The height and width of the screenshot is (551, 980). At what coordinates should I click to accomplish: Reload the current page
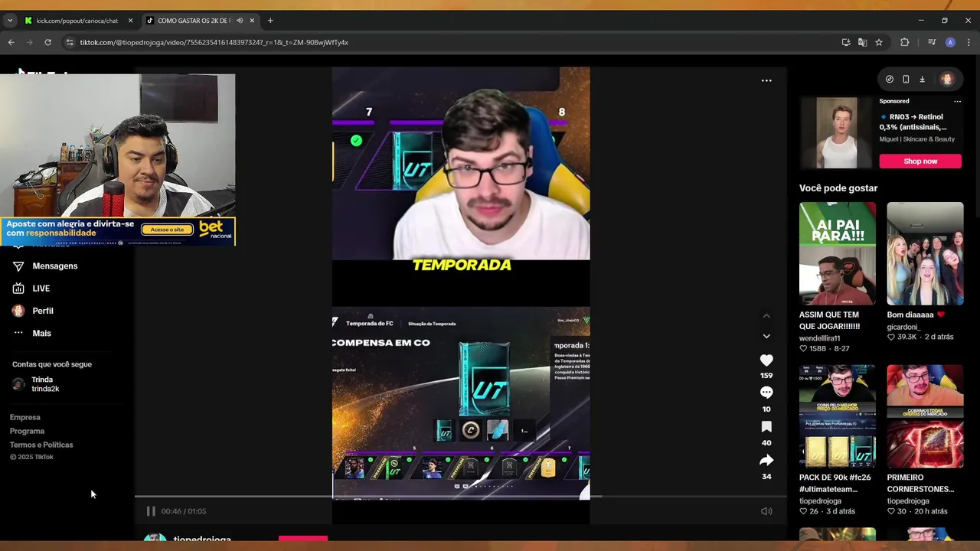tap(47, 42)
